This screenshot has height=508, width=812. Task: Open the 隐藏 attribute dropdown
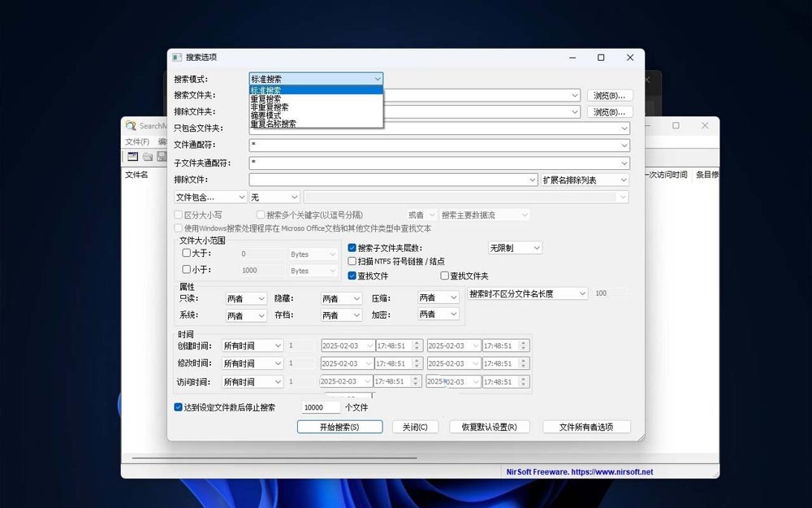click(x=341, y=298)
